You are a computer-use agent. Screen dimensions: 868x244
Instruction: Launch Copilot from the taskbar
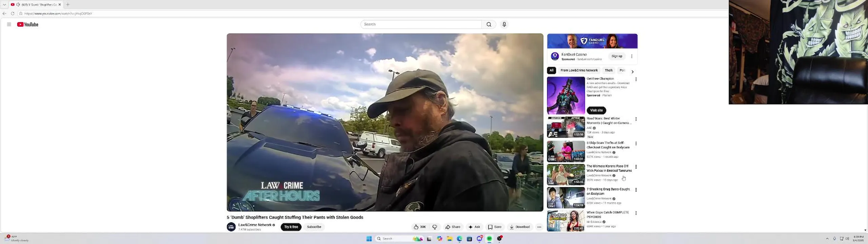(x=439, y=239)
